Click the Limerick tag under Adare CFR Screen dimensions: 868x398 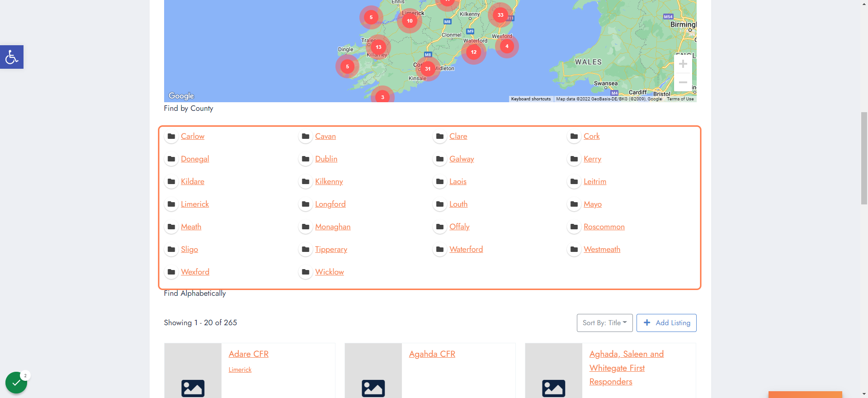[240, 370]
